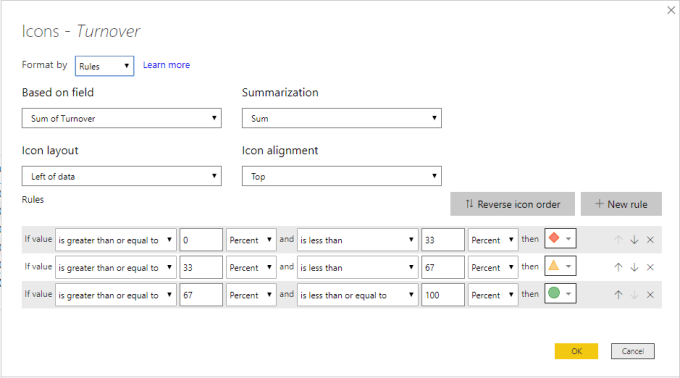Screen dimensions: 680x378
Task: Open the Icon alignment Top dropdown
Action: point(342,176)
